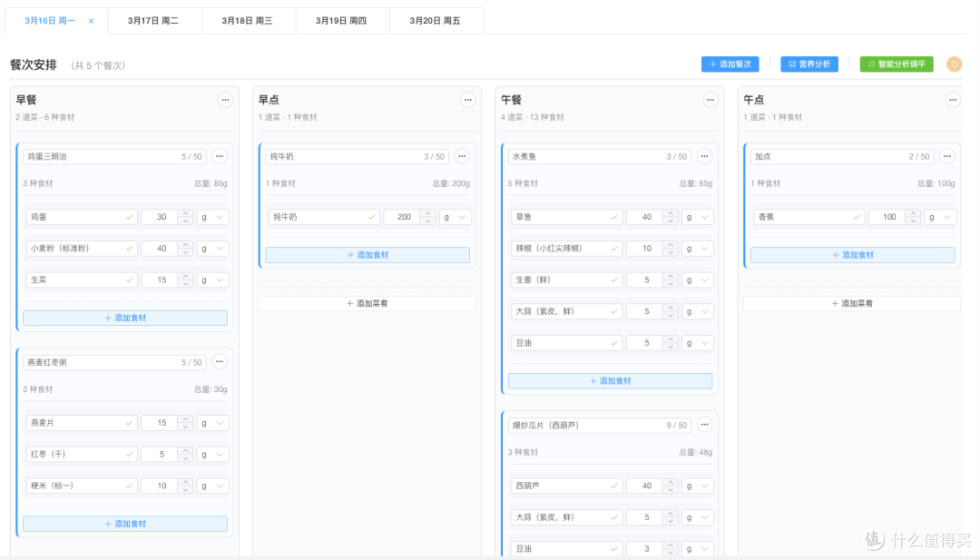
Task: Edit the 燕麦红枣粥 dish name field
Action: (x=114, y=362)
